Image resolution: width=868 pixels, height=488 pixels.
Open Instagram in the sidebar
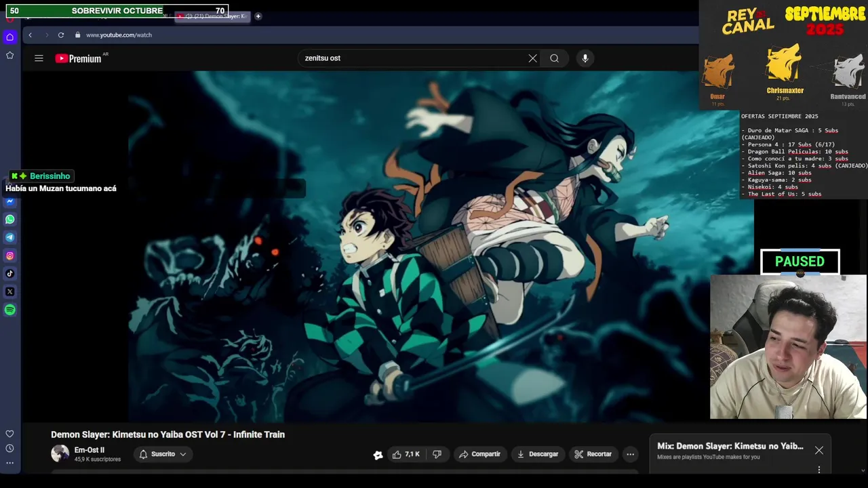pos(9,256)
